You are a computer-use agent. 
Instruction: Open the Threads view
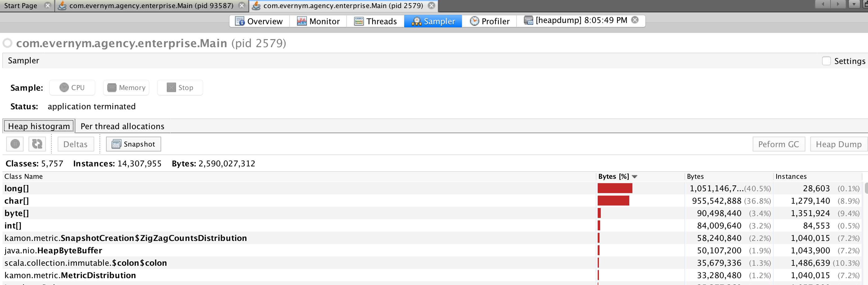click(375, 21)
